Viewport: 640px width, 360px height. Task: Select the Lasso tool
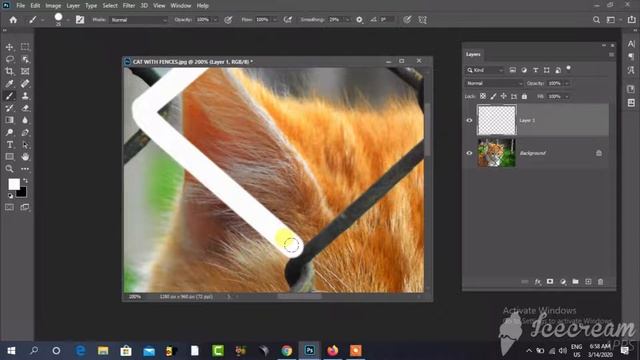click(9, 59)
